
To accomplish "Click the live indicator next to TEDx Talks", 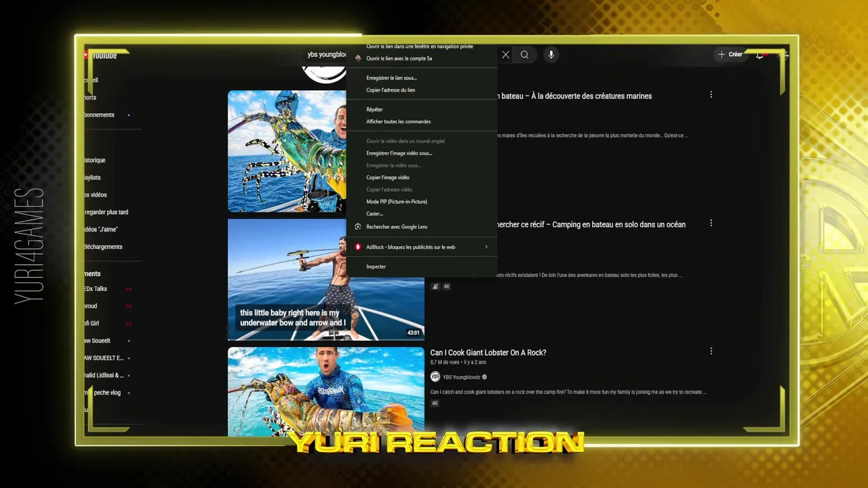I will point(128,289).
